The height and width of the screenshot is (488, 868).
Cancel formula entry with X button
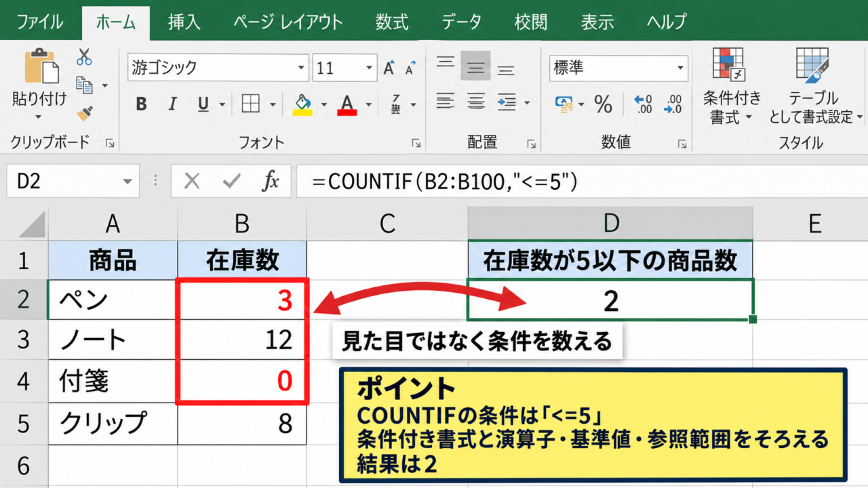(x=193, y=181)
